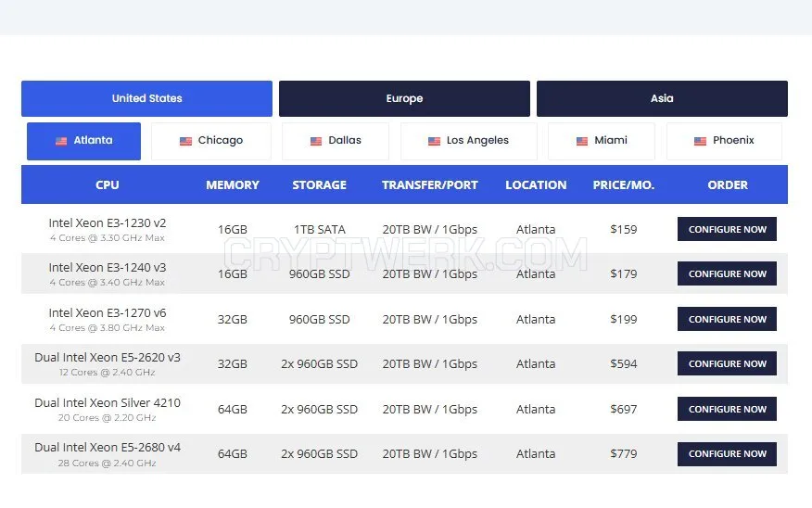This screenshot has height=508, width=812.
Task: Click 20TB BW / 1Gbps in E5-2680 v4 row
Action: coord(430,453)
